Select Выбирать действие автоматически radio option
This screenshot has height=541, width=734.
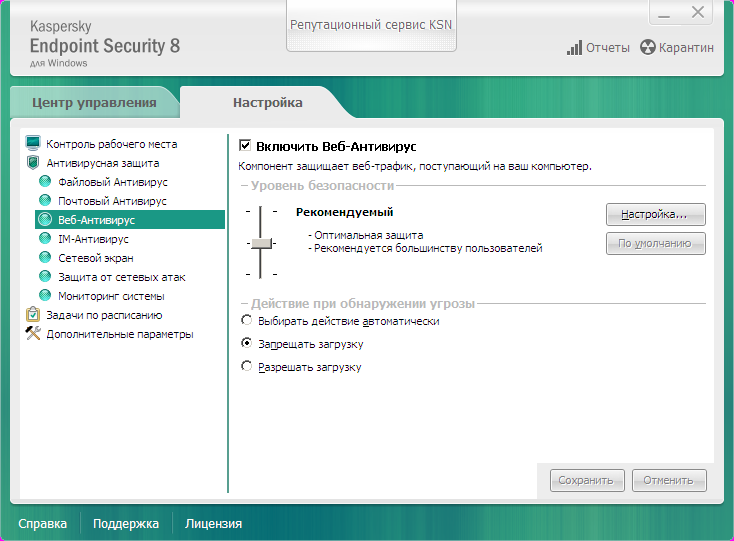(246, 320)
